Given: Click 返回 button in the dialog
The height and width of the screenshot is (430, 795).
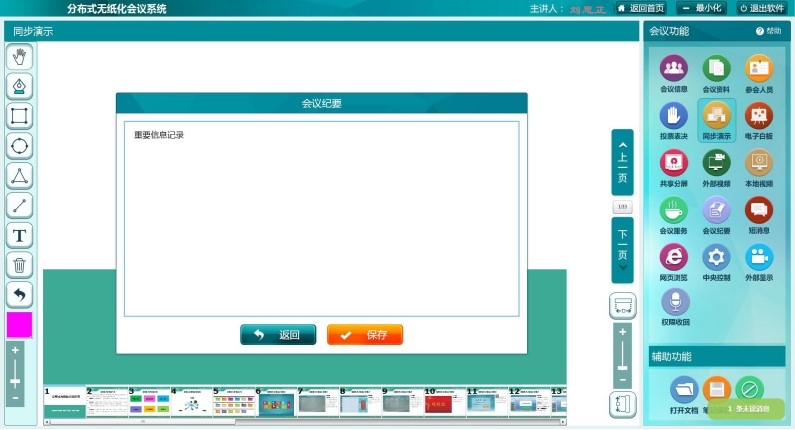Looking at the screenshot, I should pyautogui.click(x=278, y=335).
